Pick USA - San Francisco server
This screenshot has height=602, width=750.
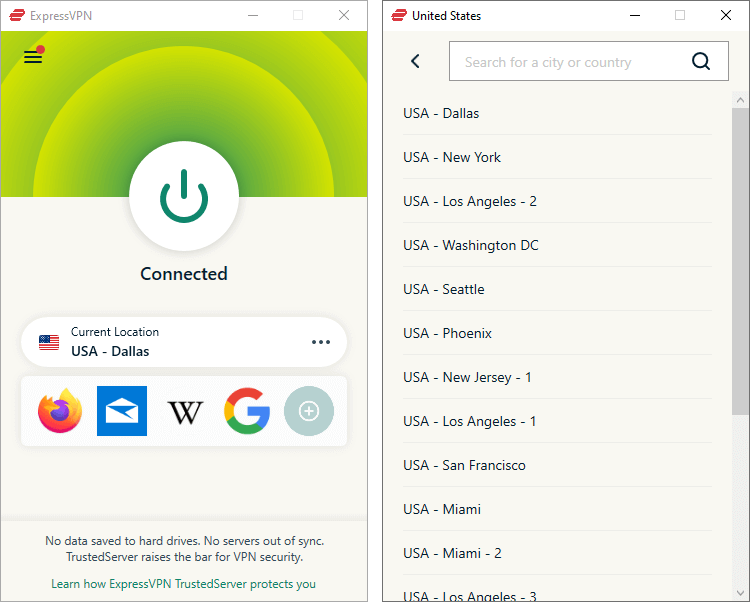557,465
